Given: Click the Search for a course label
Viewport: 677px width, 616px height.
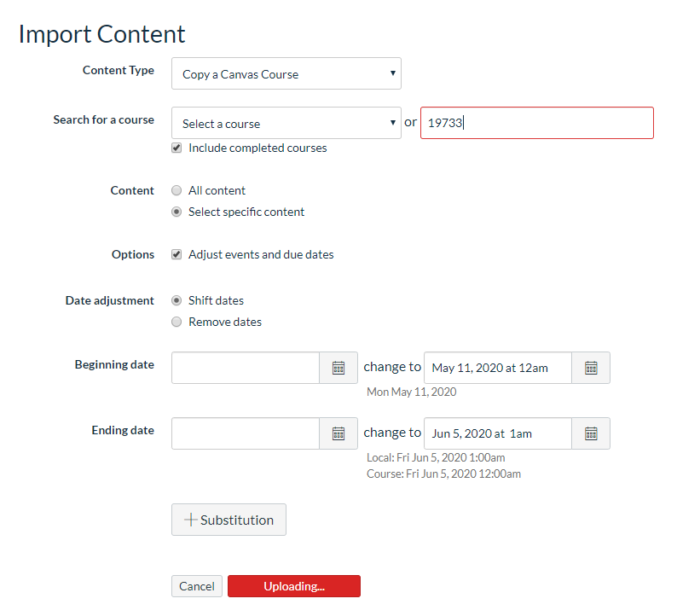Looking at the screenshot, I should 104,119.
